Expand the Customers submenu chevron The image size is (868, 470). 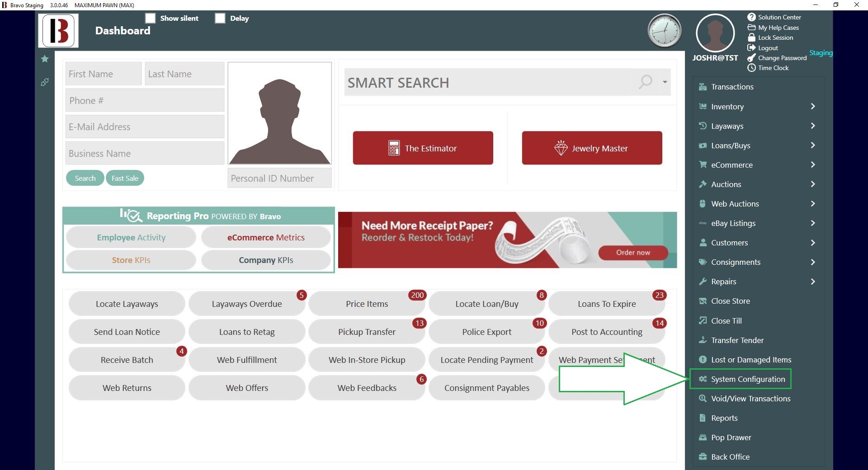click(x=813, y=242)
